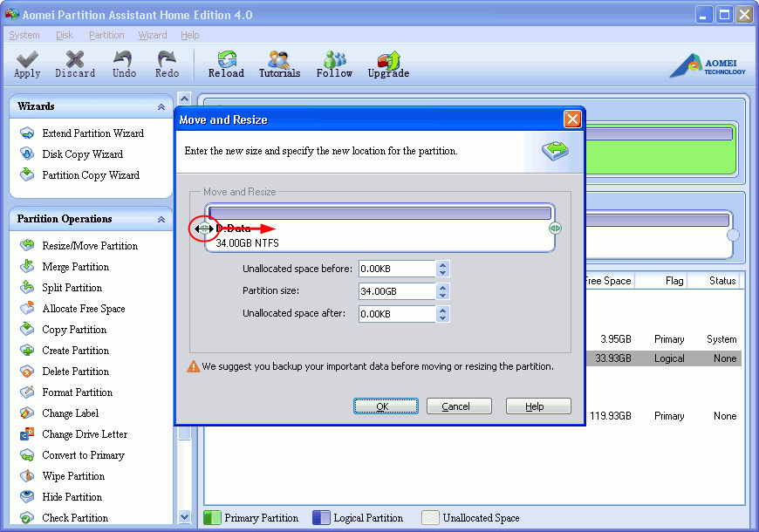Click the Status column header
Screen dimensions: 759x532
click(715, 281)
